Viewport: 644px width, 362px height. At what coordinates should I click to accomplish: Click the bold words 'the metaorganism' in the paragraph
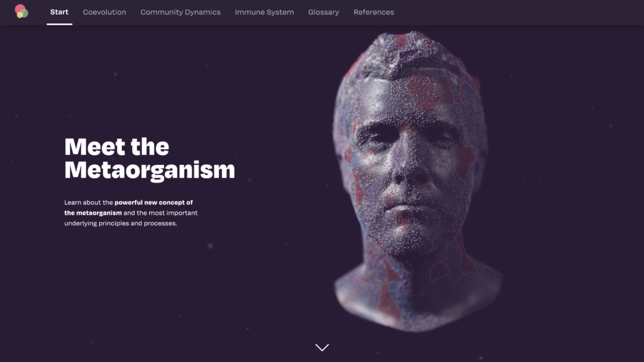(x=93, y=213)
